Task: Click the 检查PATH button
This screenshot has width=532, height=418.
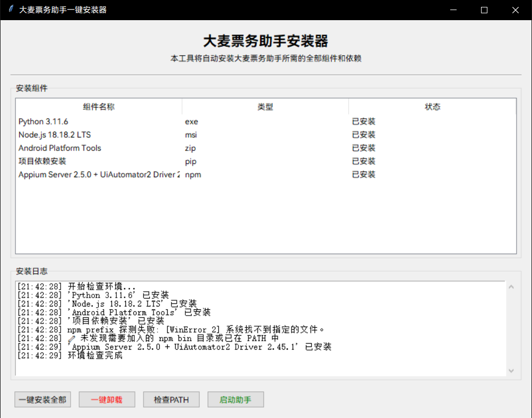Action: coord(171,399)
